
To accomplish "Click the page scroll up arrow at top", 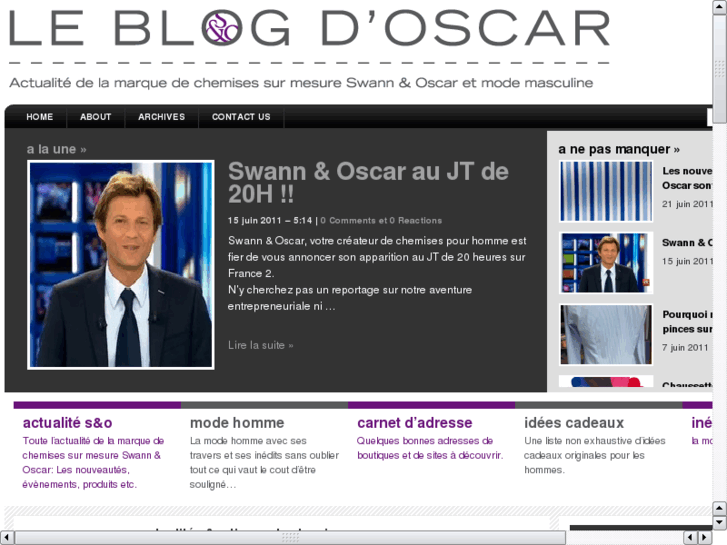I will click(x=720, y=7).
